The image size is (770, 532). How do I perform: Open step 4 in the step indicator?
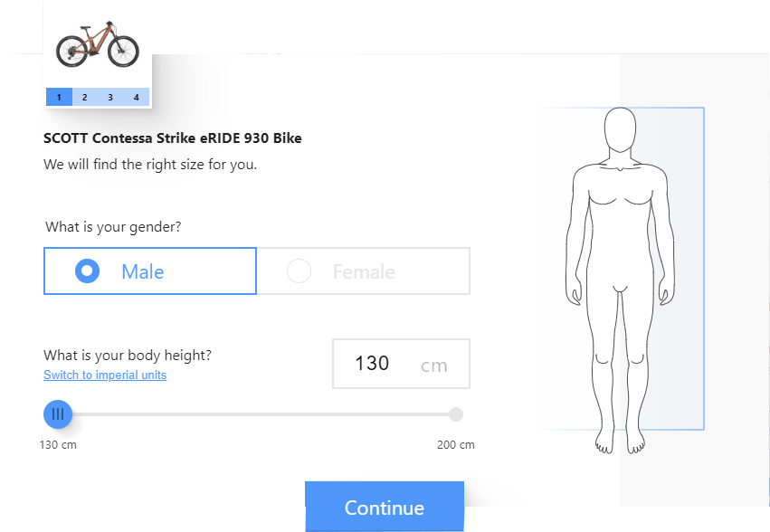click(x=136, y=98)
